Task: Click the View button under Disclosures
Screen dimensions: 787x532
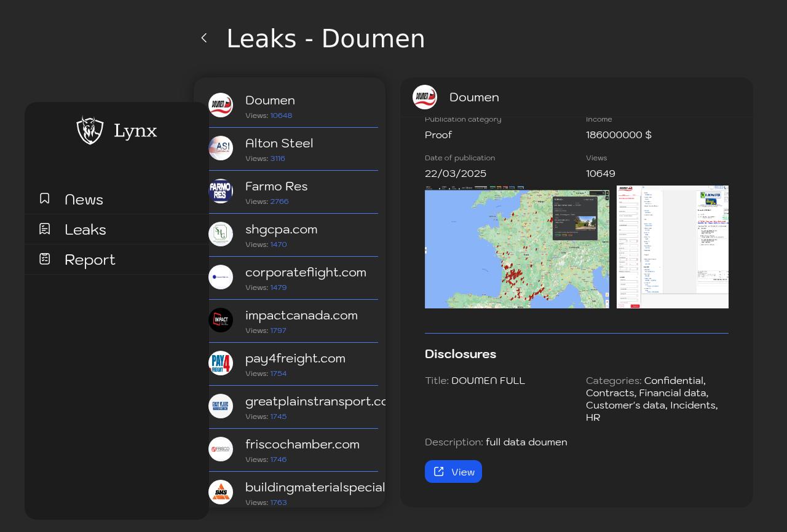Action: click(x=453, y=472)
